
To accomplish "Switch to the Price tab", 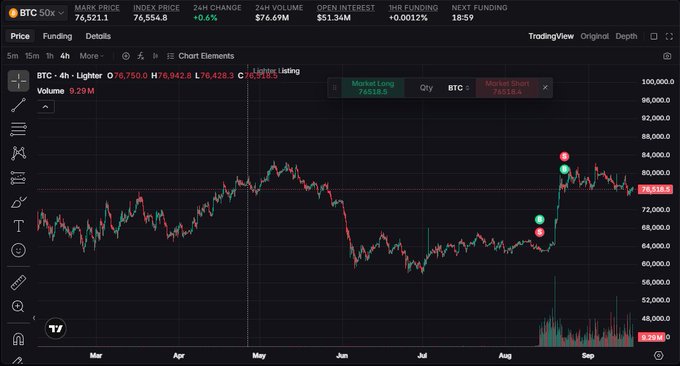I will click(20, 36).
